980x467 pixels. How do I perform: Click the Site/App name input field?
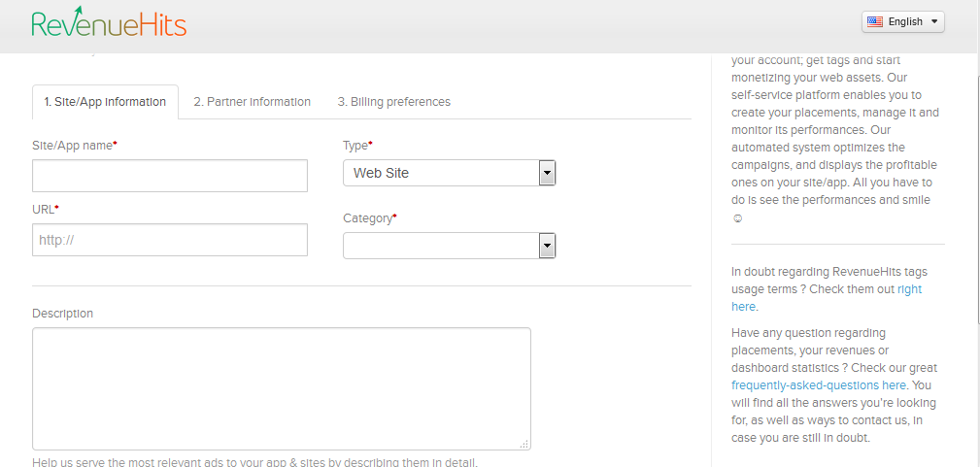[170, 176]
